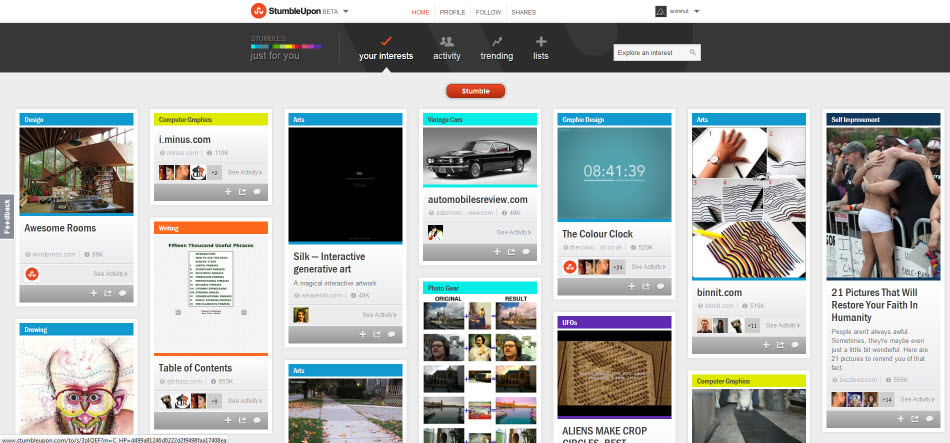The width and height of the screenshot is (950, 443).
Task: Share The Colour Clock card
Action: [x=646, y=287]
